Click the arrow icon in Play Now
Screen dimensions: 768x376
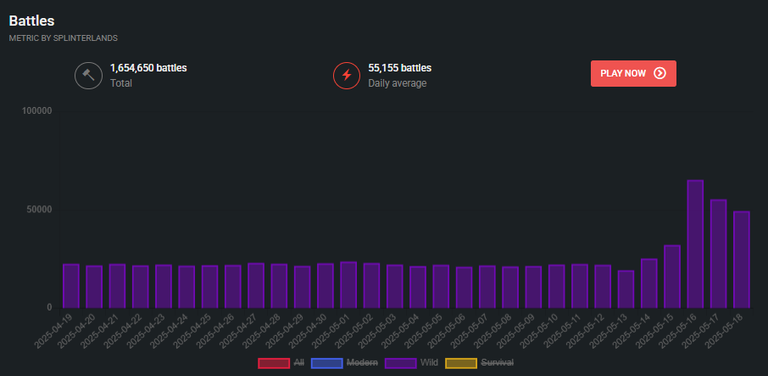tap(660, 73)
